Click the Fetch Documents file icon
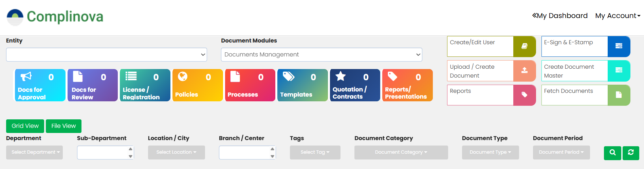The height and width of the screenshot is (169, 644). 619,95
